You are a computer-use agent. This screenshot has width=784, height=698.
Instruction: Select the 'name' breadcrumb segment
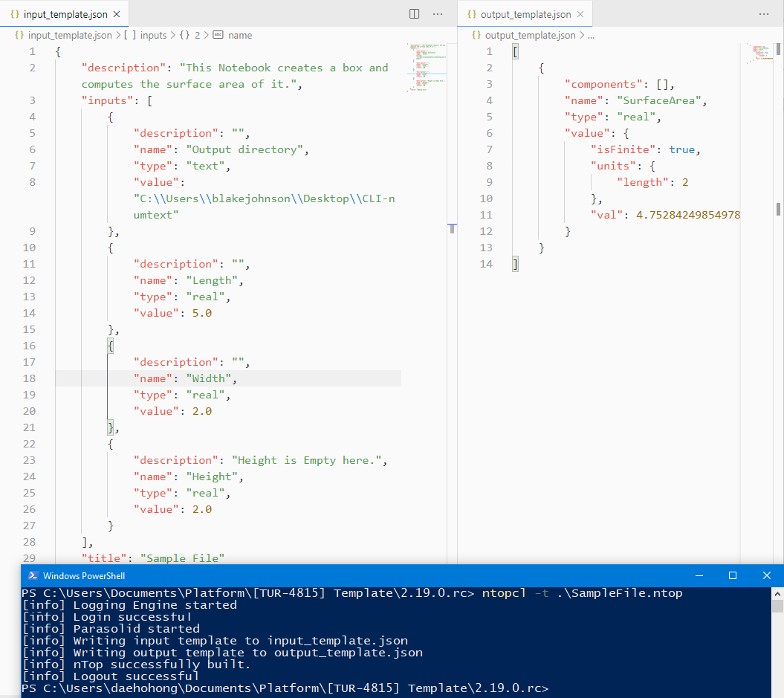pyautogui.click(x=240, y=36)
